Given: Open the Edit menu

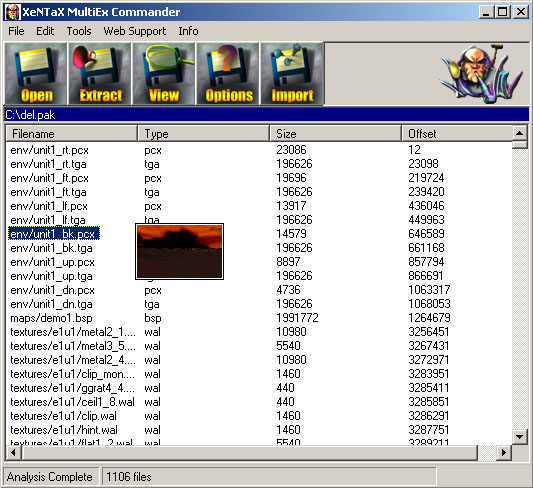Looking at the screenshot, I should click(45, 31).
